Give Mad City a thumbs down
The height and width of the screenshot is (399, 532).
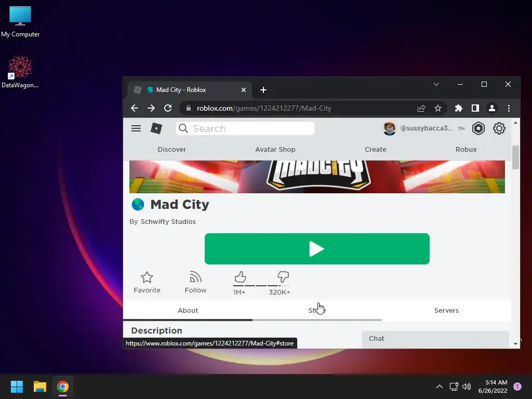283,277
